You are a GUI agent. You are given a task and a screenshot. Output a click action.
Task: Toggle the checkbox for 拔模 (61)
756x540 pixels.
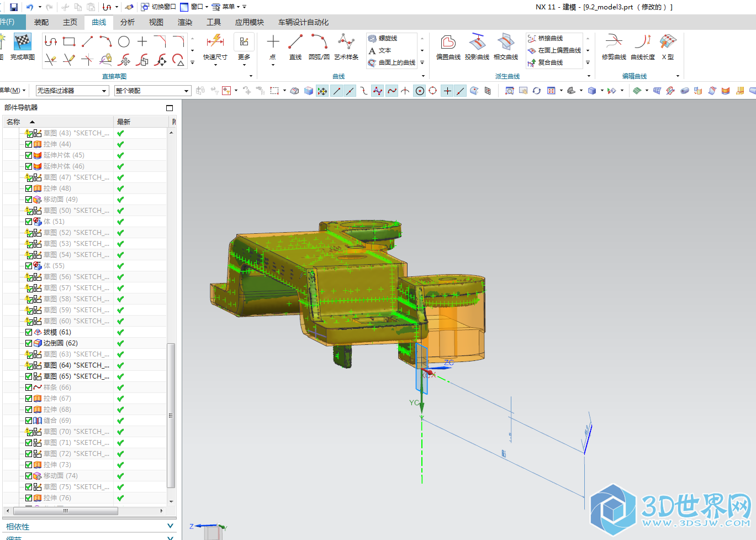tap(29, 332)
